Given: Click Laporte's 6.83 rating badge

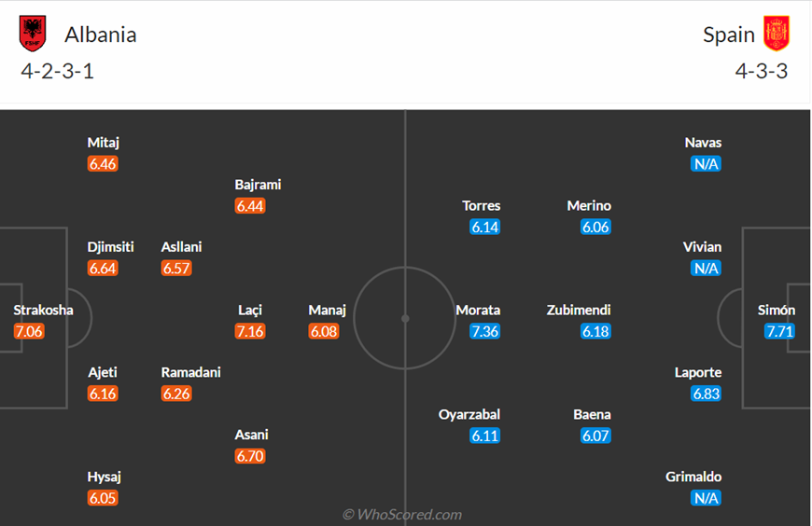Looking at the screenshot, I should click(706, 394).
